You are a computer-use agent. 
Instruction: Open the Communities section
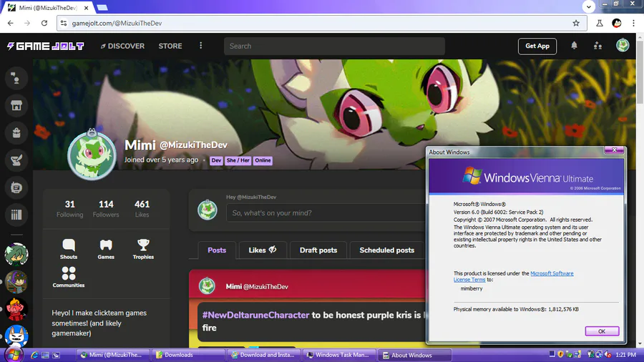click(69, 277)
